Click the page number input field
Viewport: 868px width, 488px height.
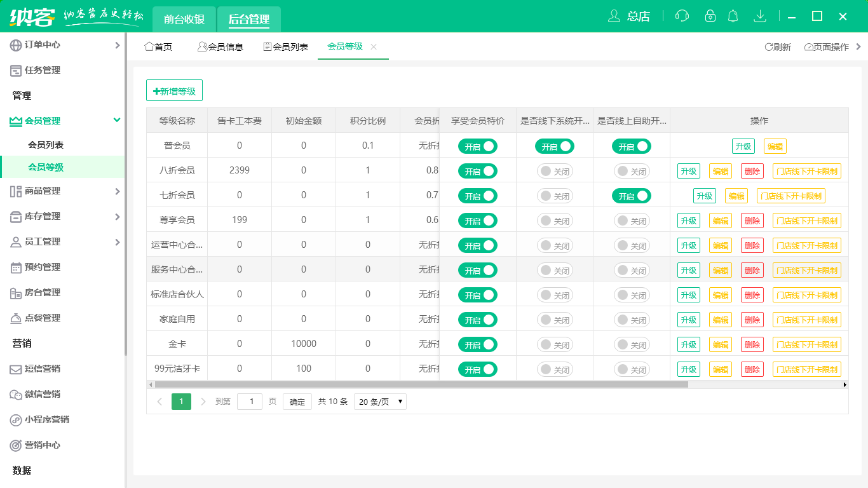(250, 402)
